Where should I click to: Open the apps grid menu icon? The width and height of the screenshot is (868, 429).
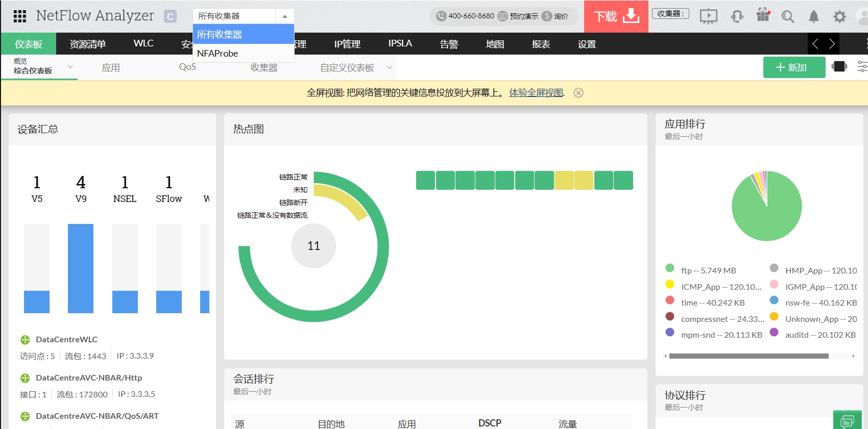click(x=20, y=16)
